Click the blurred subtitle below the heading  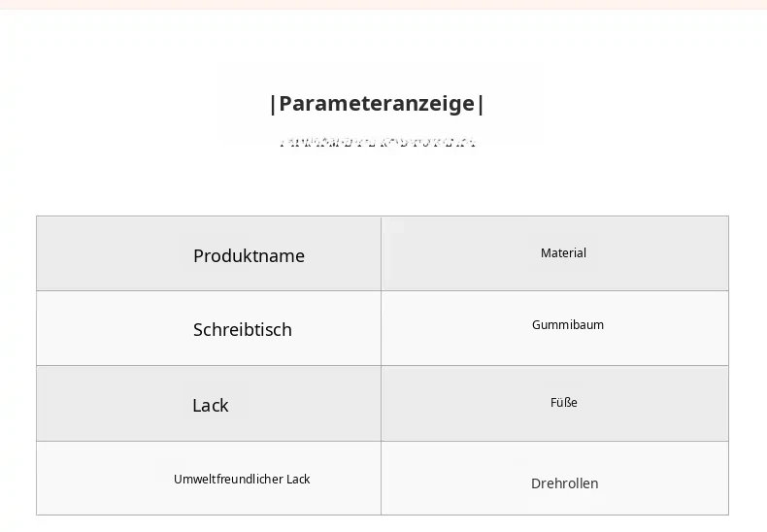[378, 143]
